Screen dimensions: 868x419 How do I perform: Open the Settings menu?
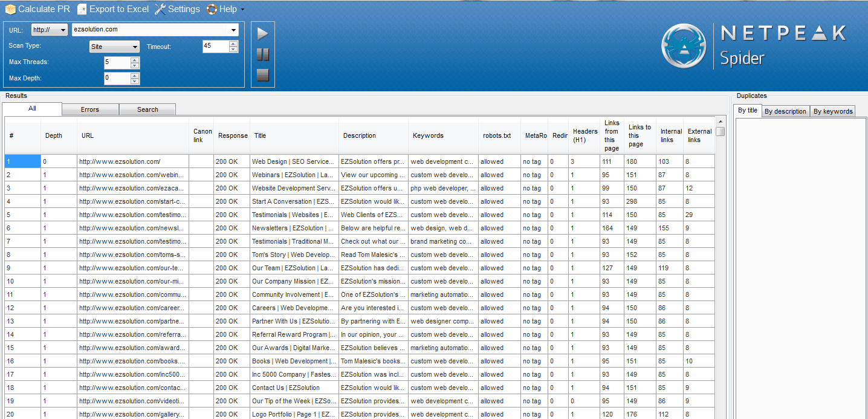point(177,9)
